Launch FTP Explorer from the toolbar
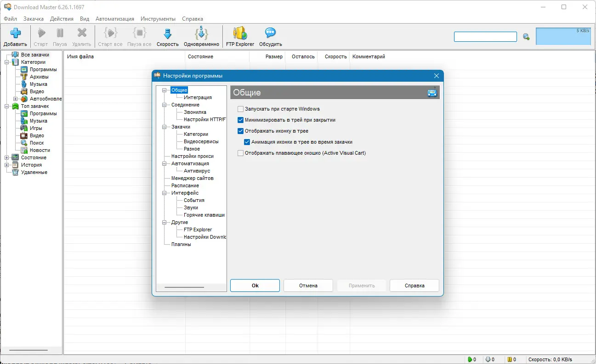Screen dimensions: 596x364 [240, 33]
